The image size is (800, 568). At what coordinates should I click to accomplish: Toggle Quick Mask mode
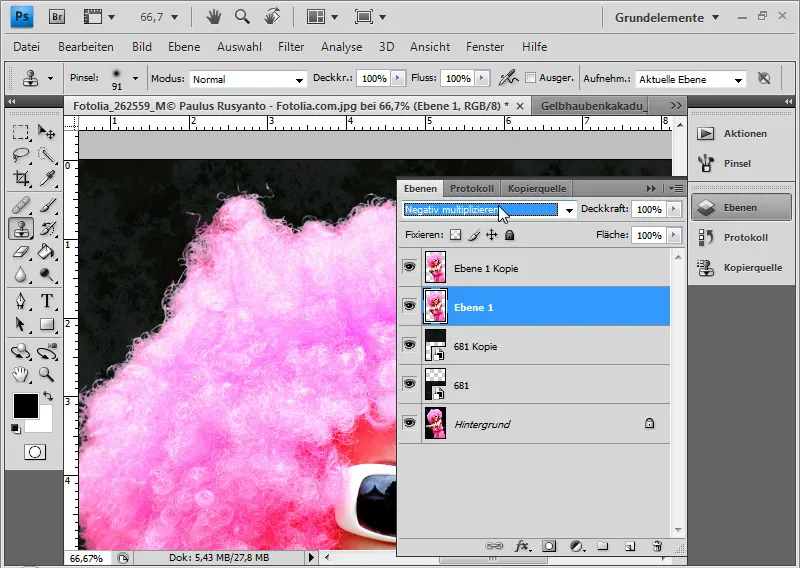point(35,452)
